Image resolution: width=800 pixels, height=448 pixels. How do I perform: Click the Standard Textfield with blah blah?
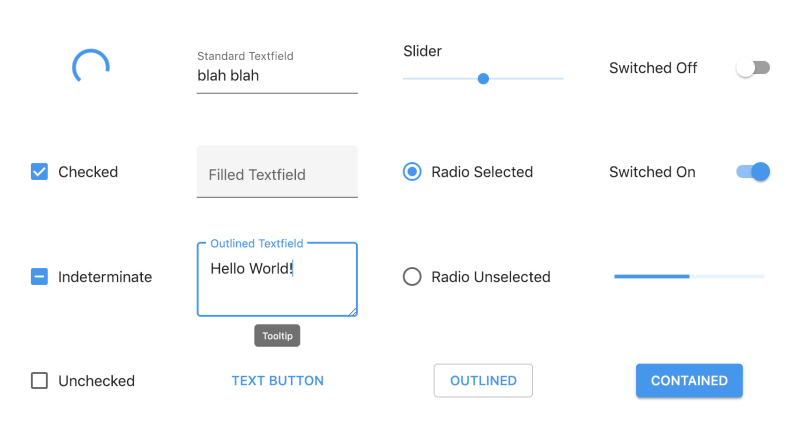click(277, 76)
